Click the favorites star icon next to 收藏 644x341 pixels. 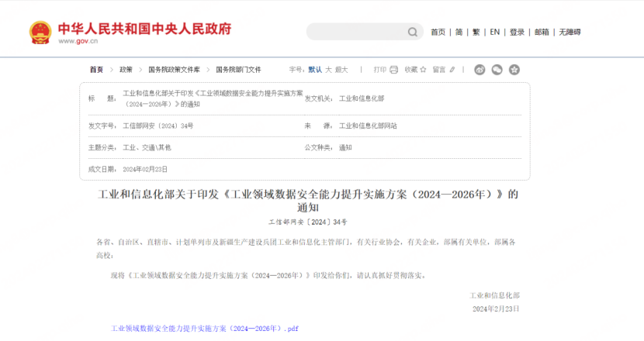423,70
